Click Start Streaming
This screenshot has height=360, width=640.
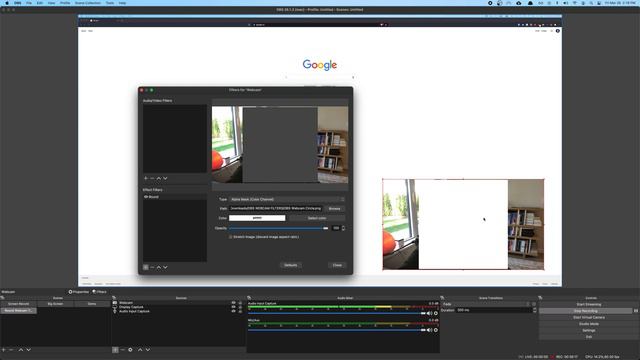589,304
